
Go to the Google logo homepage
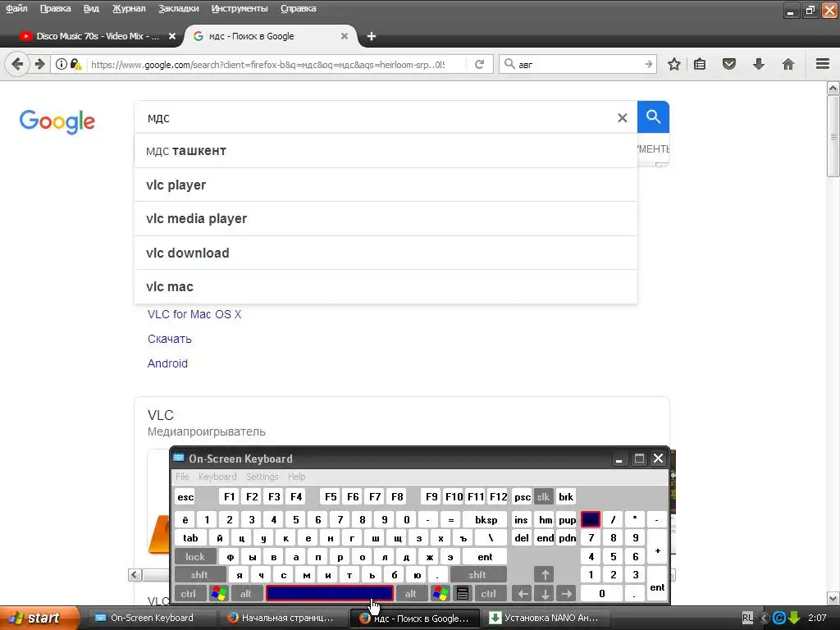pyautogui.click(x=57, y=121)
